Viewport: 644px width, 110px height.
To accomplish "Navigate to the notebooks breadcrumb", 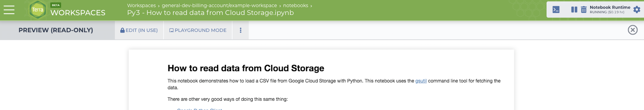I will point(296,5).
